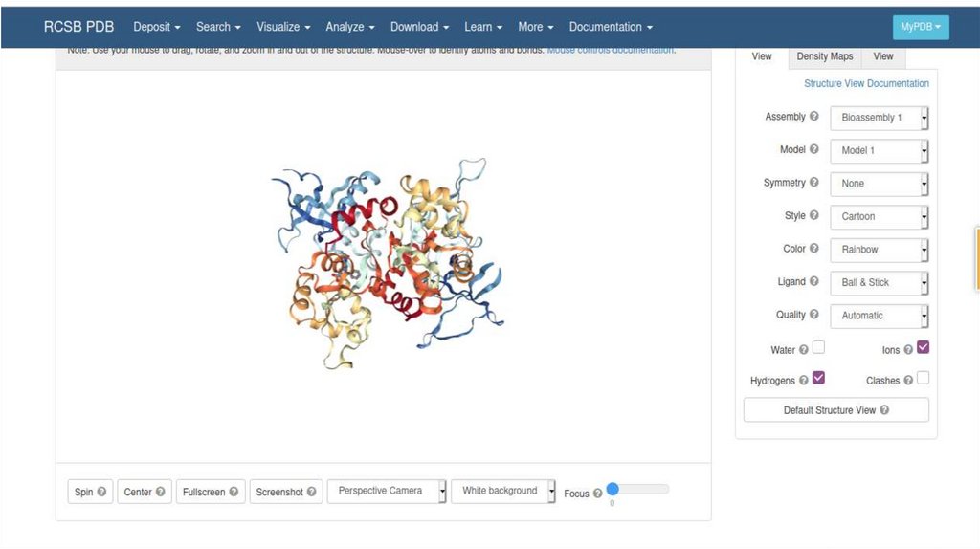Click help icon next to Assembly label

click(814, 117)
